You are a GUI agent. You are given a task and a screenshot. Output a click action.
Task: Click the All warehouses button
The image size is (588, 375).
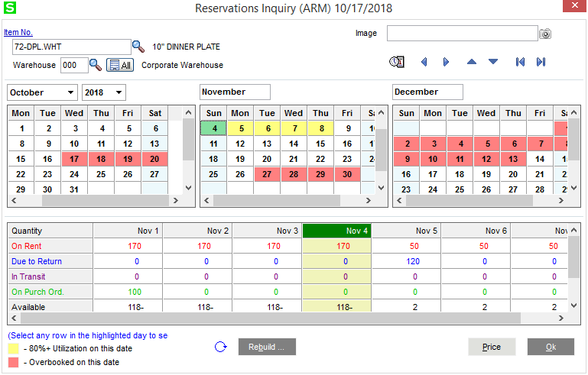[x=120, y=65]
